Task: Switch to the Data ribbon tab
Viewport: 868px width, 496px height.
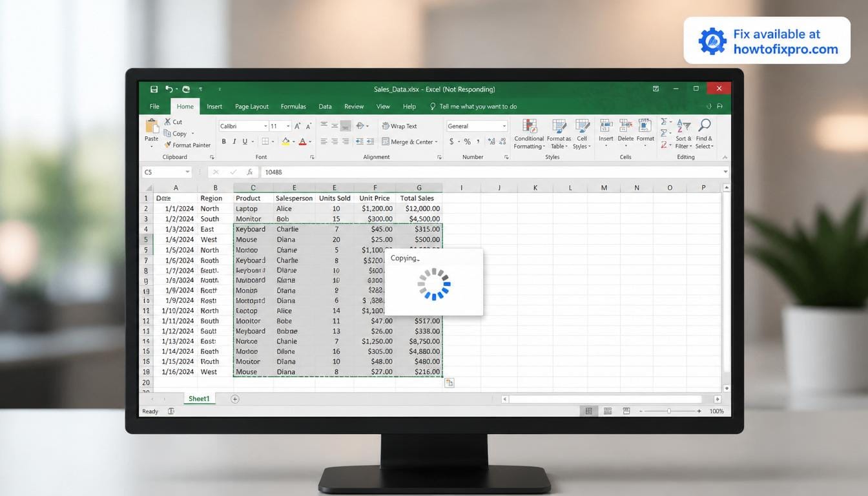Action: click(325, 107)
